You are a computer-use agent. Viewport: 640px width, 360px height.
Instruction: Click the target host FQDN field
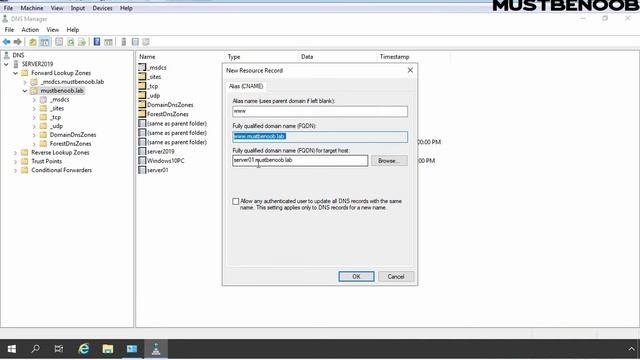pyautogui.click(x=300, y=160)
